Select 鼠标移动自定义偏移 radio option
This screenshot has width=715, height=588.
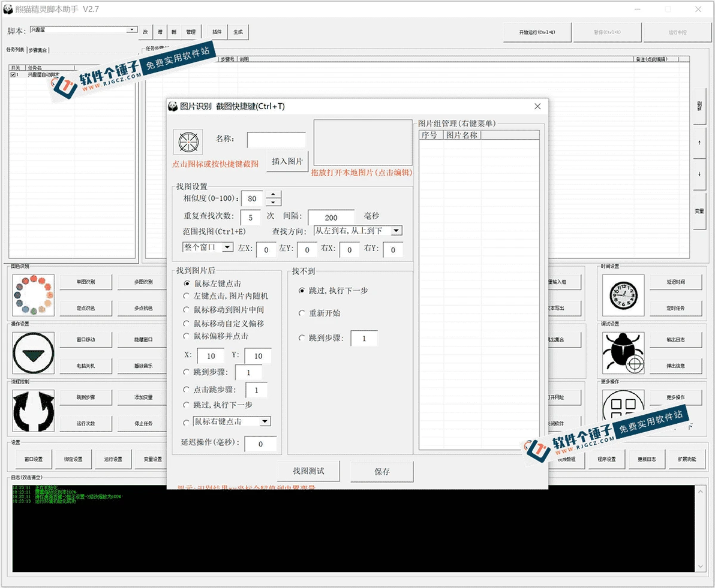tap(186, 323)
